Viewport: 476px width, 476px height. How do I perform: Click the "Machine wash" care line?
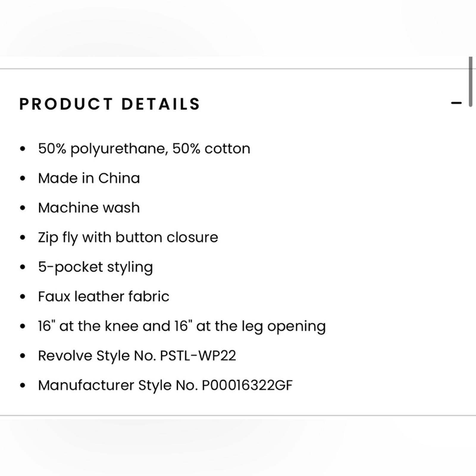coord(89,208)
